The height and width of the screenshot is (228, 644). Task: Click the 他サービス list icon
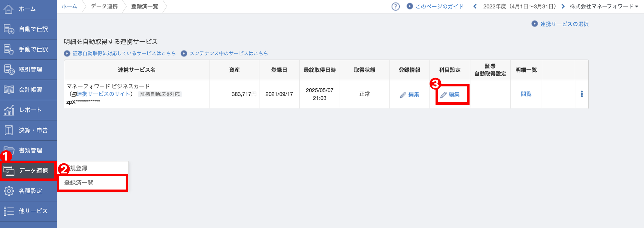pyautogui.click(x=9, y=211)
